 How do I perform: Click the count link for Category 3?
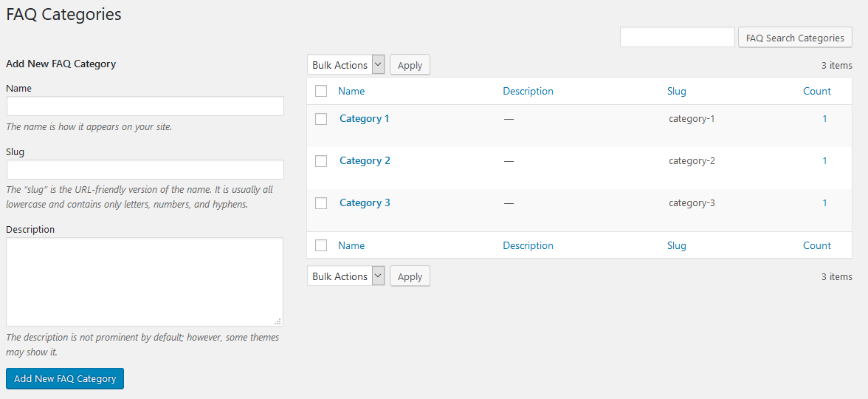click(824, 203)
